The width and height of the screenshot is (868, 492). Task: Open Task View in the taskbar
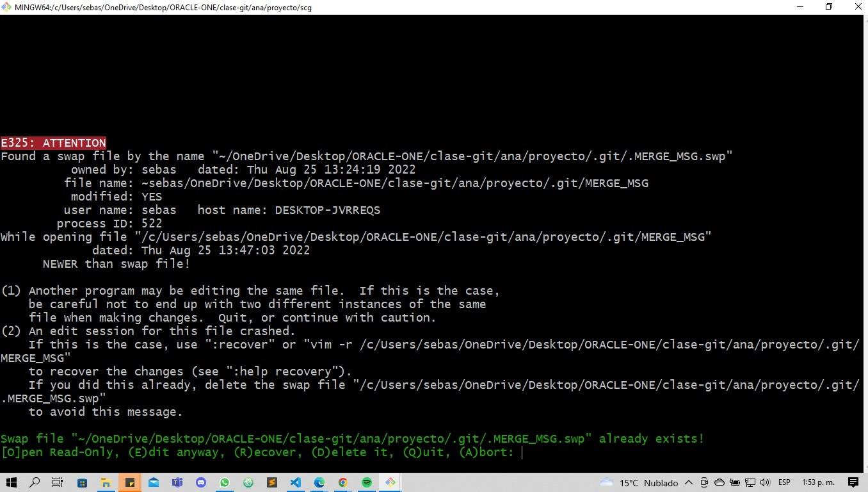[58, 482]
